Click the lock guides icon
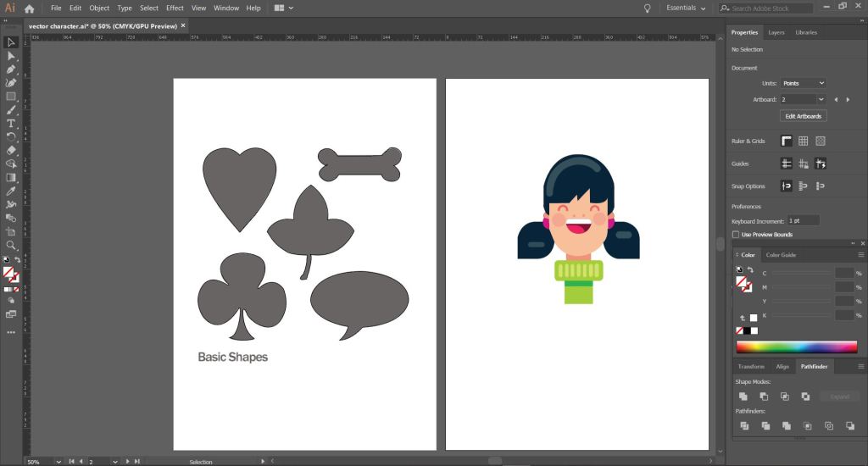Screen dimensions: 868x466 click(804, 164)
